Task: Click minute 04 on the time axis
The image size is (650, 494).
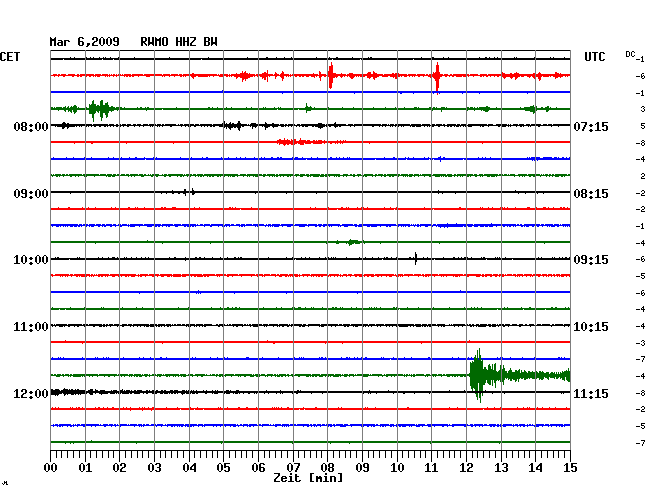Action: tap(189, 468)
